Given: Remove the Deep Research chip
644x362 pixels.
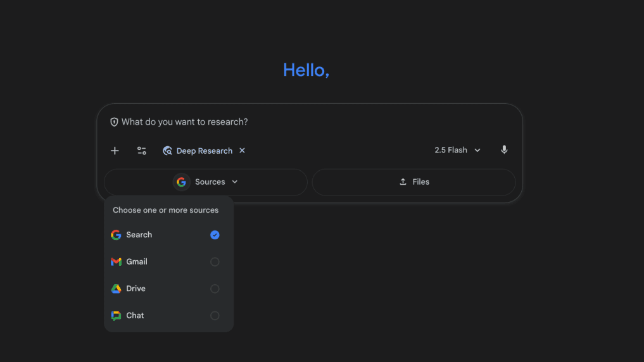Looking at the screenshot, I should pos(242,151).
